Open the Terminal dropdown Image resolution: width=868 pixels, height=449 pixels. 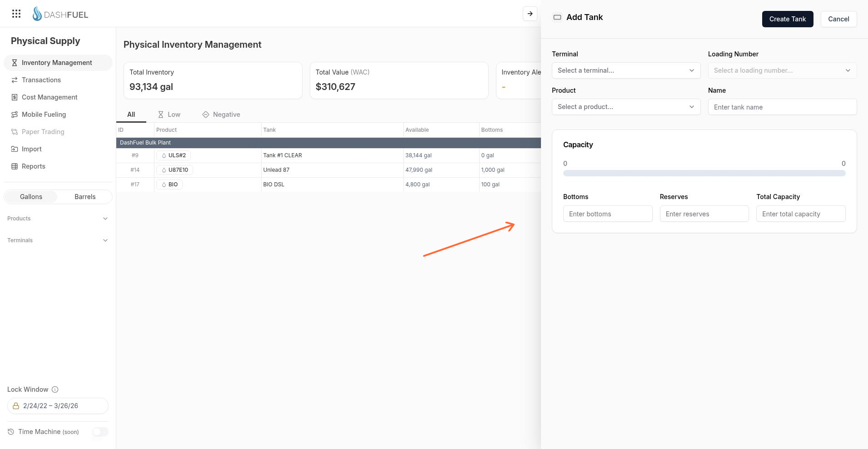click(626, 70)
